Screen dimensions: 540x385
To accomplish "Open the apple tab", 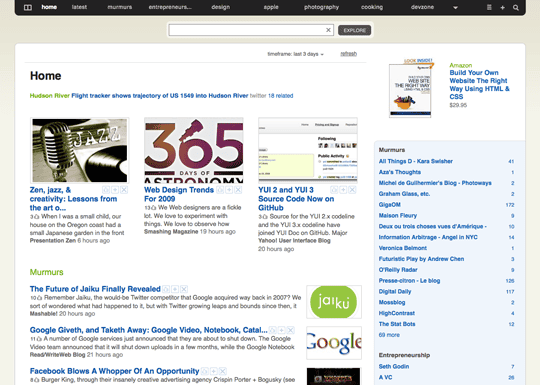I will pyautogui.click(x=271, y=7).
